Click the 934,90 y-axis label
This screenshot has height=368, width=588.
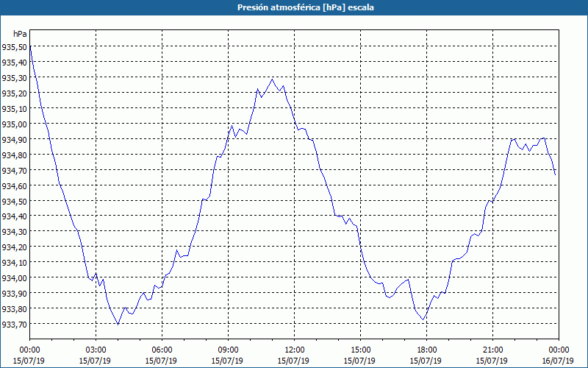(14, 139)
